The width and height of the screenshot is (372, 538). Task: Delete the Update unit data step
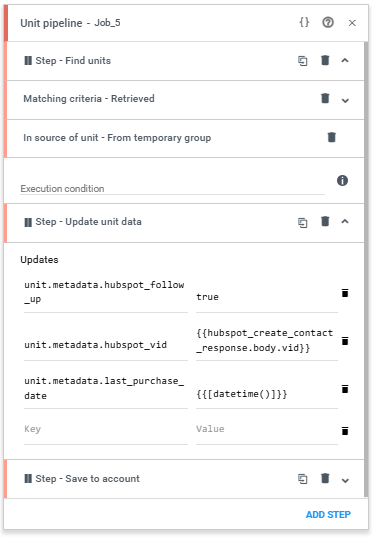click(x=325, y=222)
